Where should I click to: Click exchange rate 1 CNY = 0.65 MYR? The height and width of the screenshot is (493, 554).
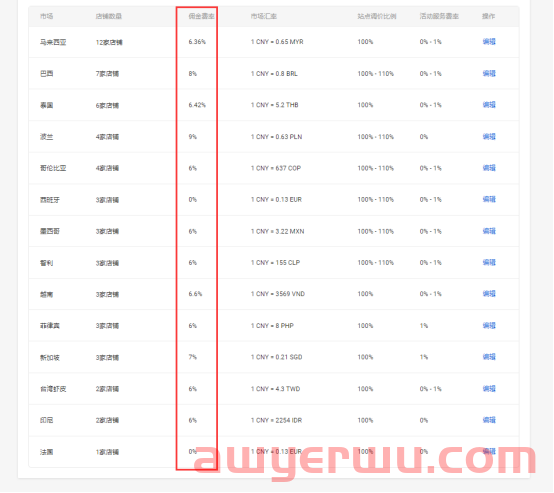277,42
